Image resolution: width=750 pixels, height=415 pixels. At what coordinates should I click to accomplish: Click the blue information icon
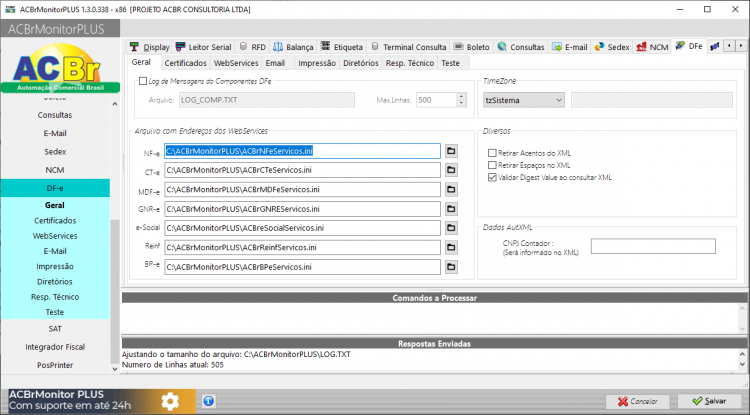pyautogui.click(x=209, y=401)
